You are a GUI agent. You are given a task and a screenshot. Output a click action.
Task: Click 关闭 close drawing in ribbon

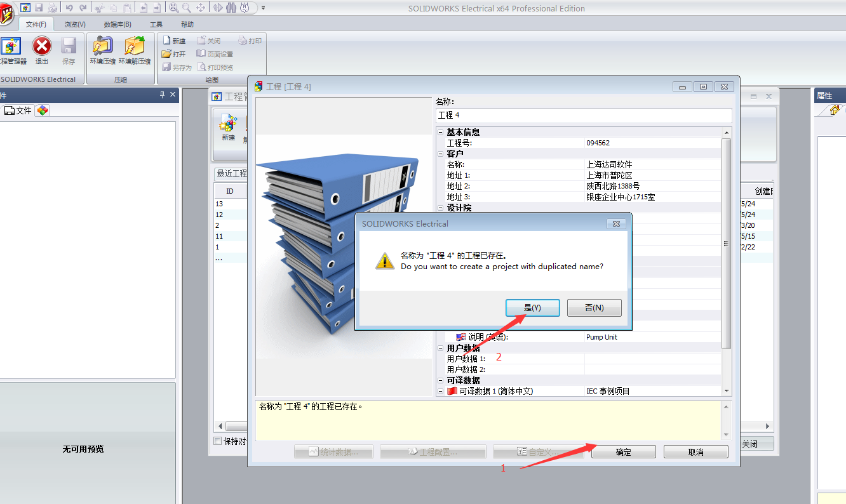tap(208, 41)
